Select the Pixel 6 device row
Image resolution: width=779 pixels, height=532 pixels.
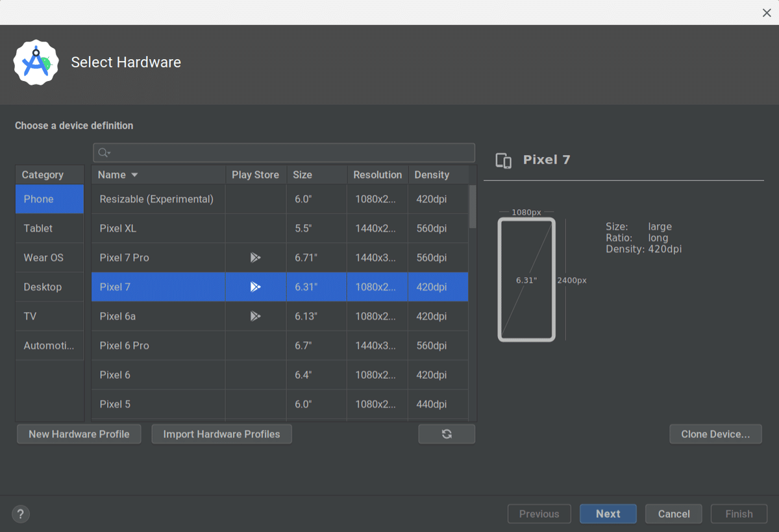click(280, 374)
